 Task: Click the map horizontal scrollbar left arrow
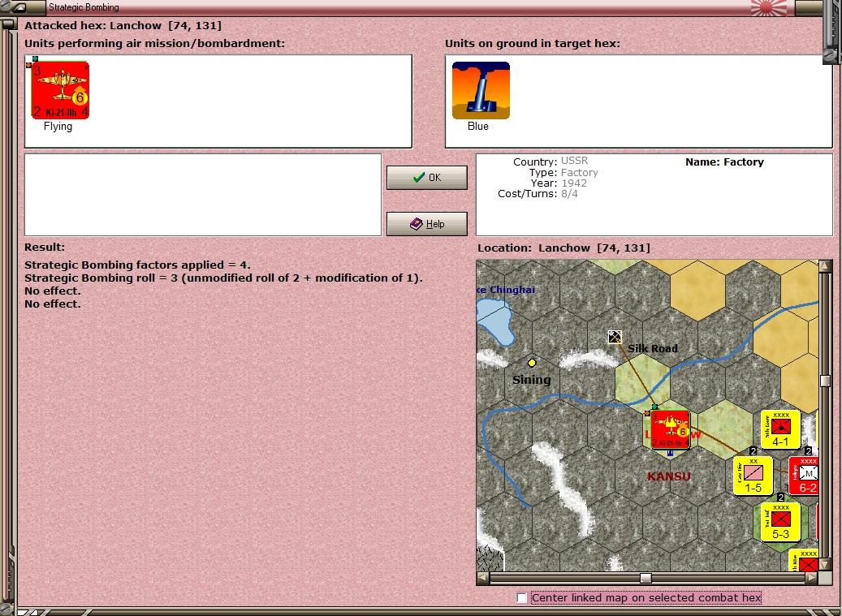(483, 578)
